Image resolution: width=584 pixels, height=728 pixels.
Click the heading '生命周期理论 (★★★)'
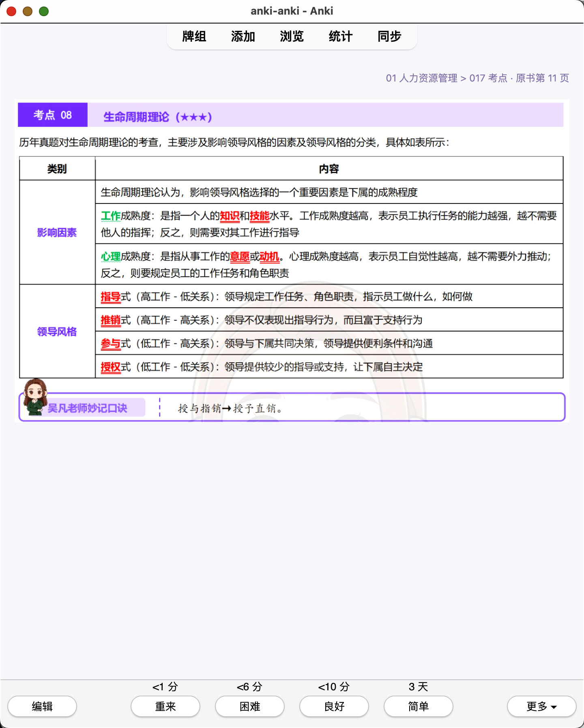(x=158, y=117)
